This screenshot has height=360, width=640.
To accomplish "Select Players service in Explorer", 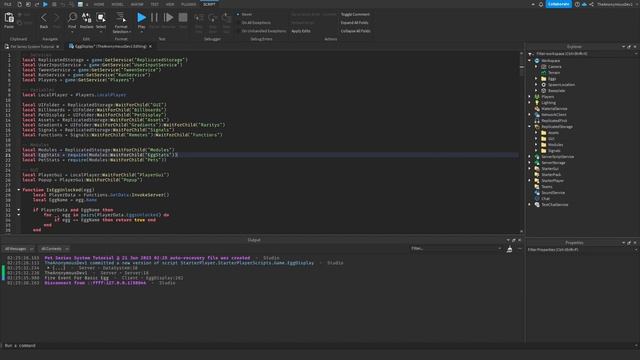I will (547, 97).
